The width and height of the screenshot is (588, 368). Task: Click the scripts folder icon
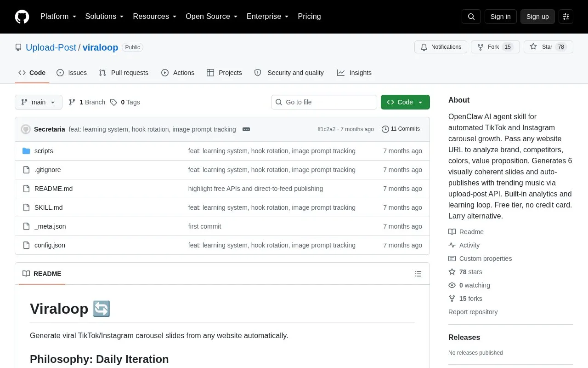click(x=26, y=151)
